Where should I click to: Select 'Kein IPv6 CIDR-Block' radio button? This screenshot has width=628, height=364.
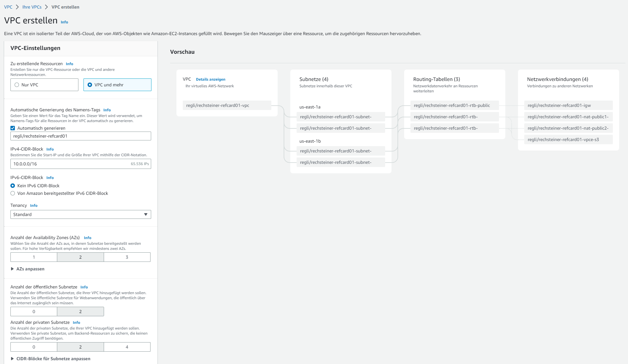(13, 186)
